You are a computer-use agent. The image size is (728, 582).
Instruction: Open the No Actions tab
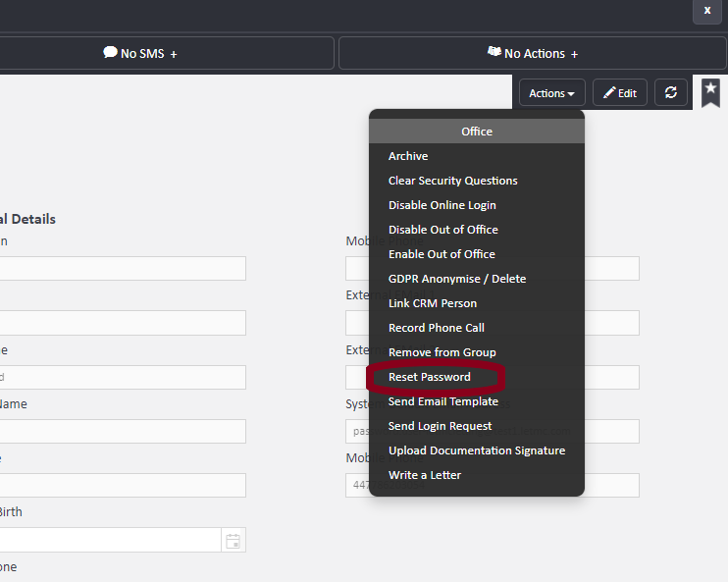533,53
